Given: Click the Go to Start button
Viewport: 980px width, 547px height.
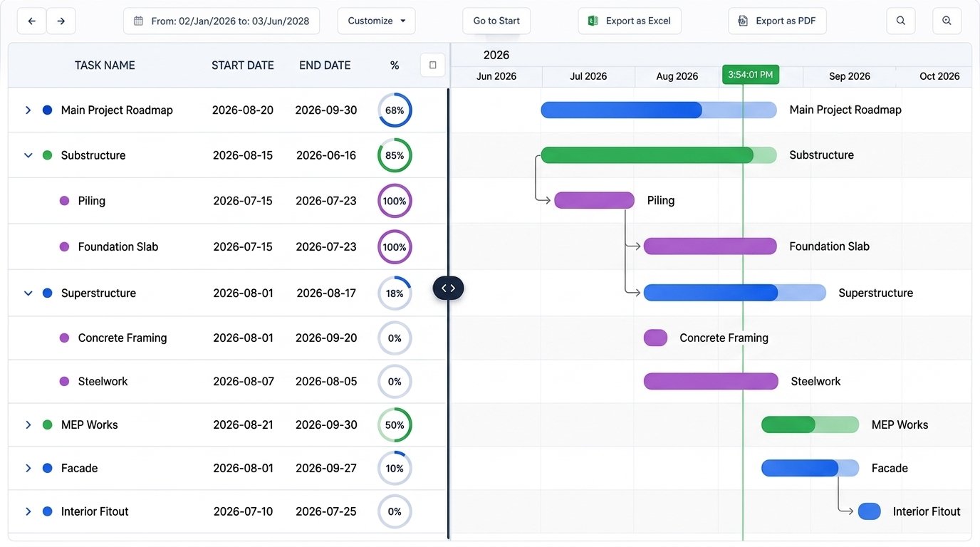Looking at the screenshot, I should [x=496, y=21].
